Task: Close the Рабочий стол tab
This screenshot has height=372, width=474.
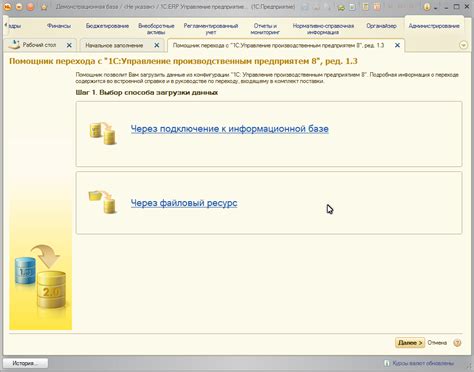Action: pyautogui.click(x=69, y=45)
